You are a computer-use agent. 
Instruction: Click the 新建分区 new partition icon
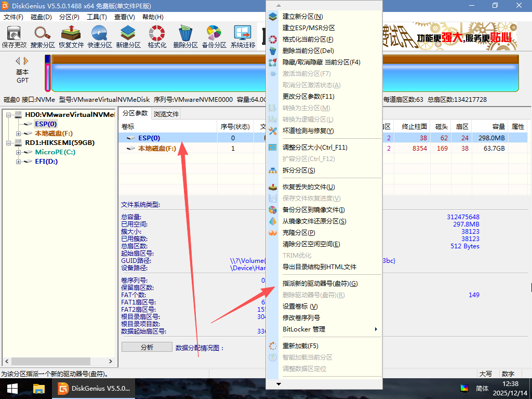(128, 36)
